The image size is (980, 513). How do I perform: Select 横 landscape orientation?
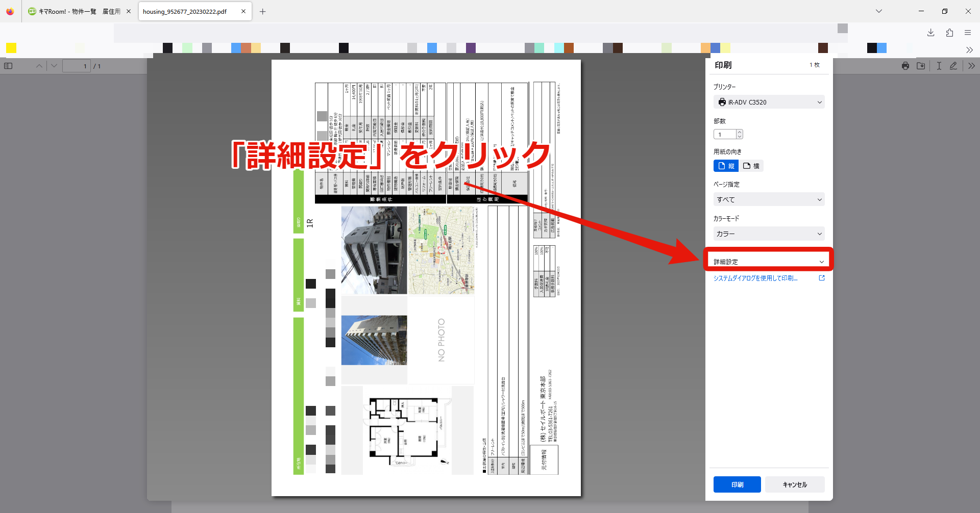(x=751, y=166)
